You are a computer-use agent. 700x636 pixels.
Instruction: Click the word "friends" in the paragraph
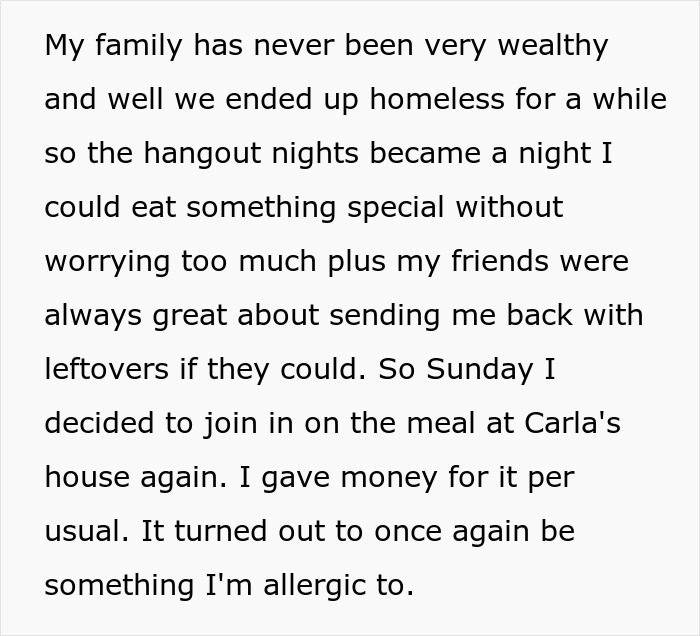point(500,261)
